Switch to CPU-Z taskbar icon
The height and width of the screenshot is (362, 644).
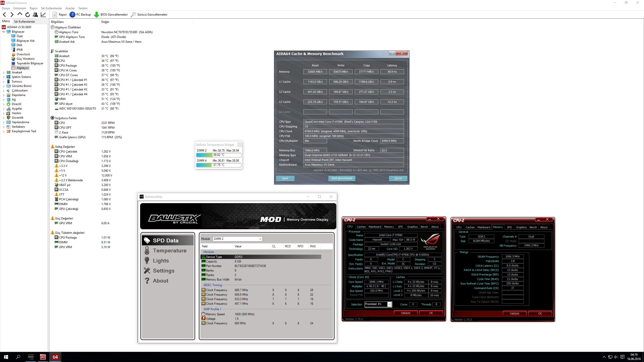(43, 357)
